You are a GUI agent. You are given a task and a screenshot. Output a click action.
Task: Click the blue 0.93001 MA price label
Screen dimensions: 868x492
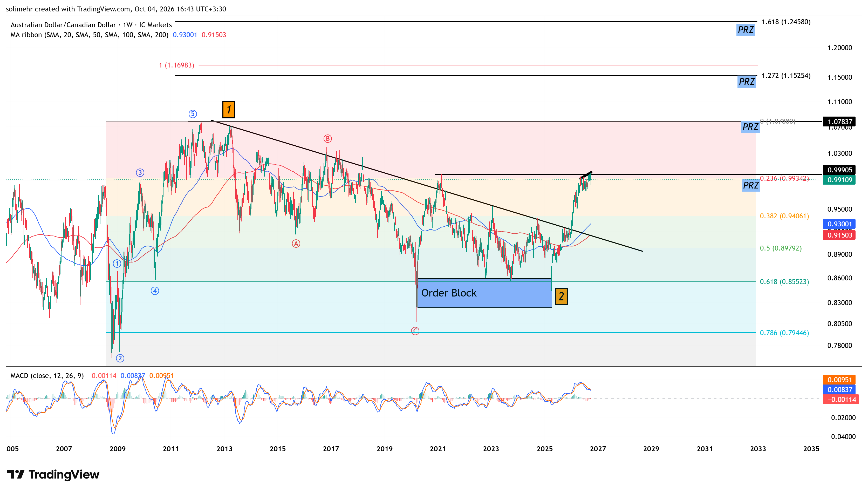(839, 224)
